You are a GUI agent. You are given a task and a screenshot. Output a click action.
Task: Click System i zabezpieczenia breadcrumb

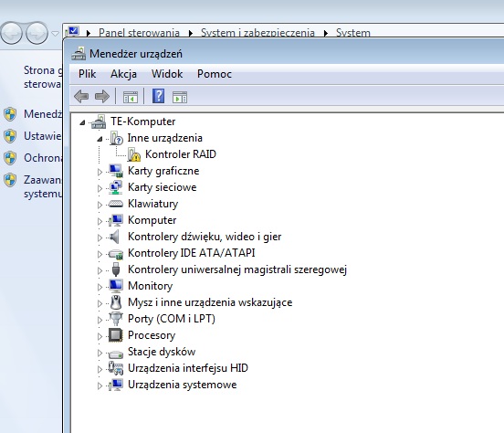[x=257, y=33]
